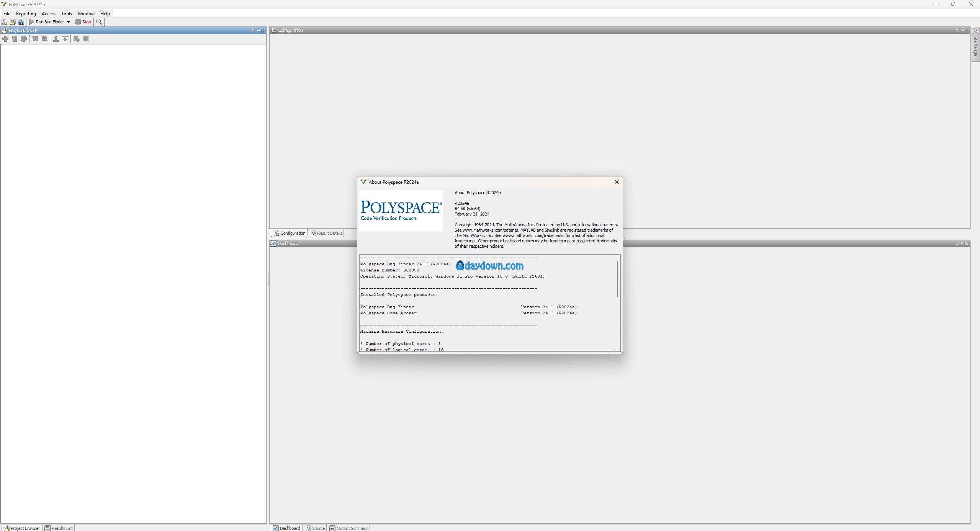Click the Stop analysis button

(x=83, y=22)
